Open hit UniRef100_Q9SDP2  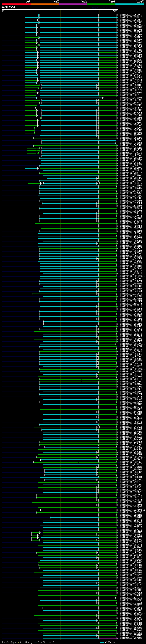pos(131,77)
